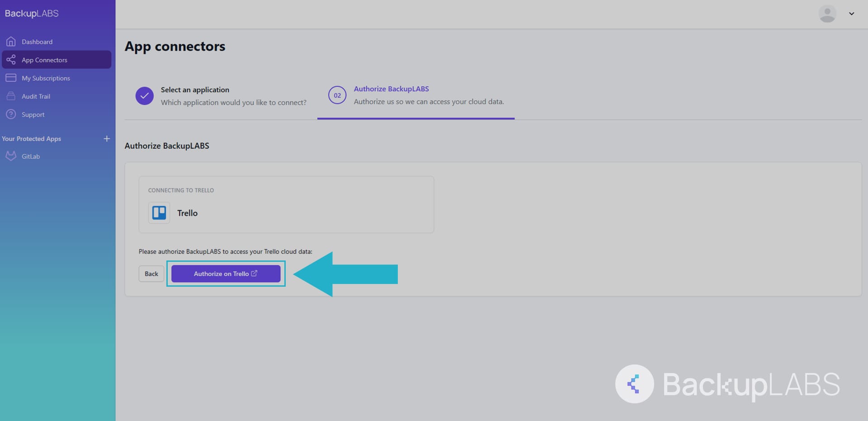
Task: Open App Connectors in the sidebar
Action: click(57, 60)
